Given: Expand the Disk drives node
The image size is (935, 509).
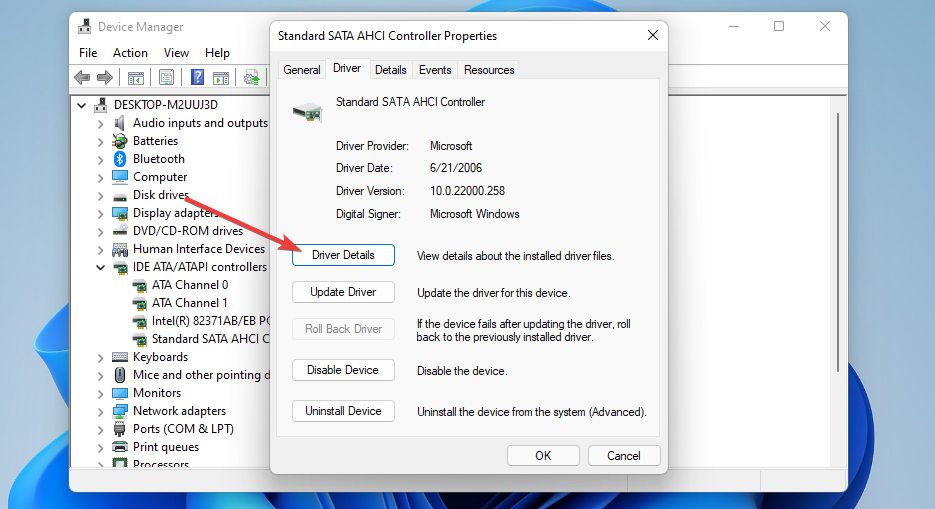Looking at the screenshot, I should click(x=100, y=195).
